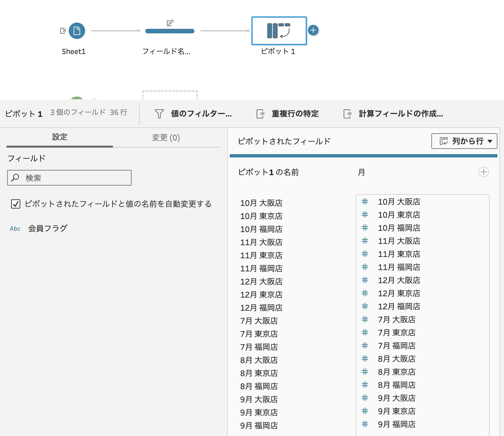This screenshot has height=436, width=504.
Task: Click the number type icon of 7月 大阪店
Action: click(x=365, y=319)
